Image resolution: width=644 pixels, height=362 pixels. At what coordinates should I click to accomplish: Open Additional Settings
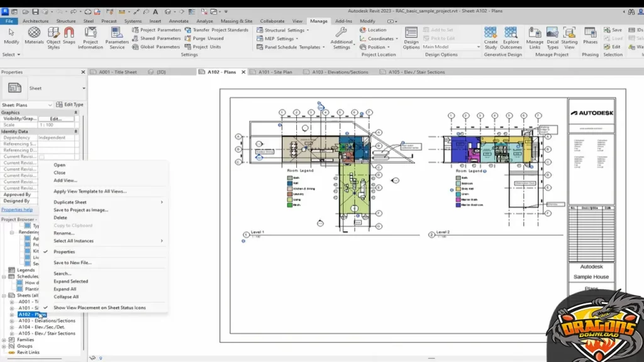click(x=341, y=38)
